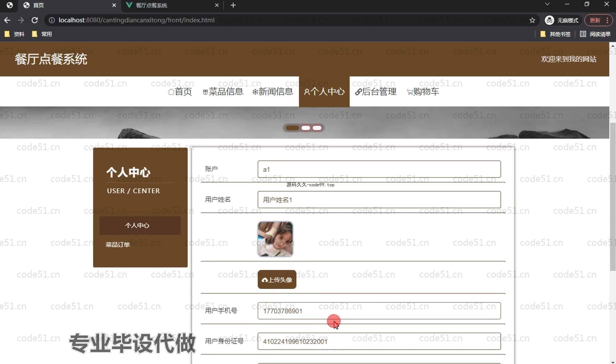Click the 账户 input field containing a1
The image size is (616, 364).
379,169
